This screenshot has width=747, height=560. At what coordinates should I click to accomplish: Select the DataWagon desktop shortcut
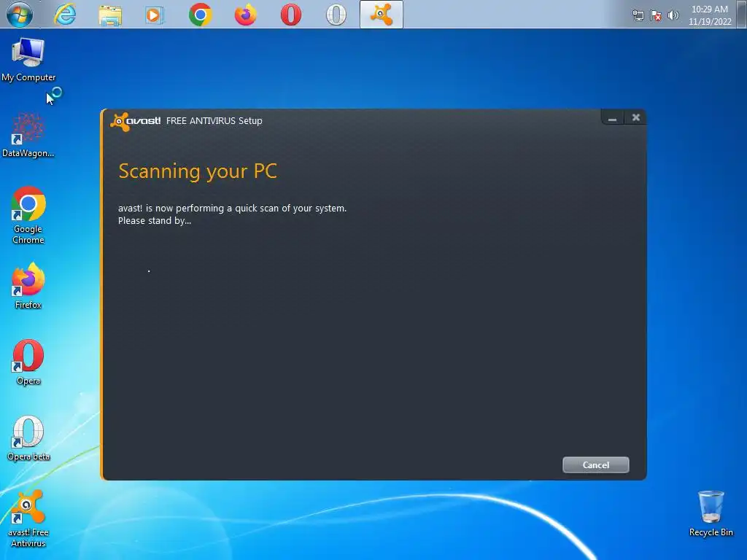click(28, 135)
